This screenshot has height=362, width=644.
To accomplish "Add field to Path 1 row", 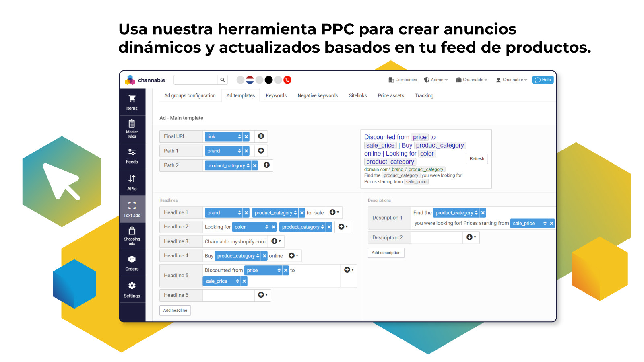I will (261, 151).
